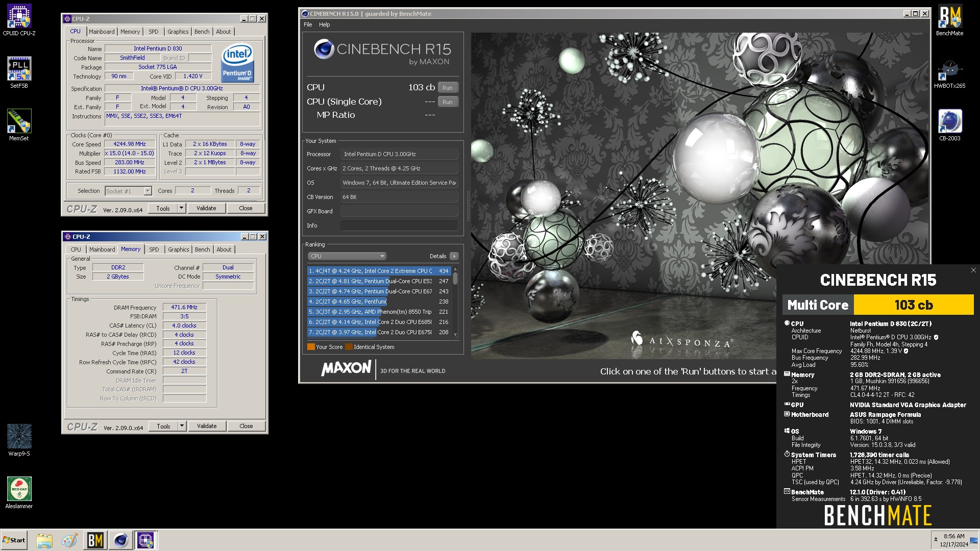The height and width of the screenshot is (551, 980).
Task: Open SPD tab in Memory CPU-Z window
Action: [x=154, y=249]
